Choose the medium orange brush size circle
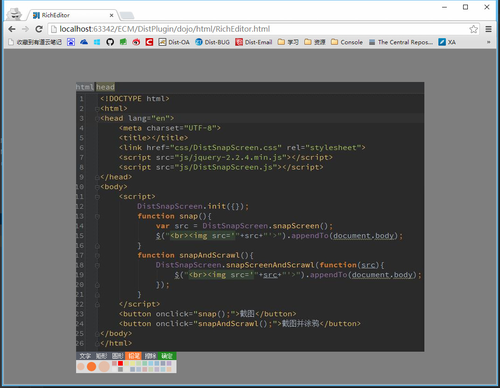The image size is (500, 388). click(91, 366)
